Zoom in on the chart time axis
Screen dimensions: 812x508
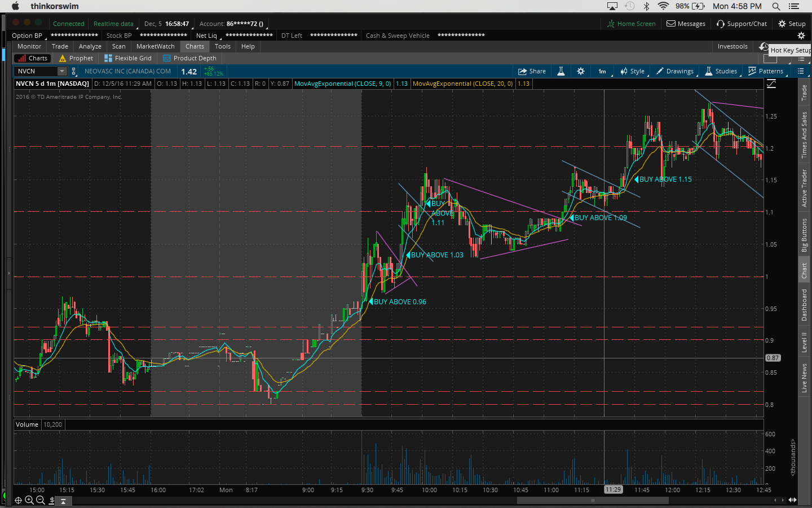coord(29,500)
